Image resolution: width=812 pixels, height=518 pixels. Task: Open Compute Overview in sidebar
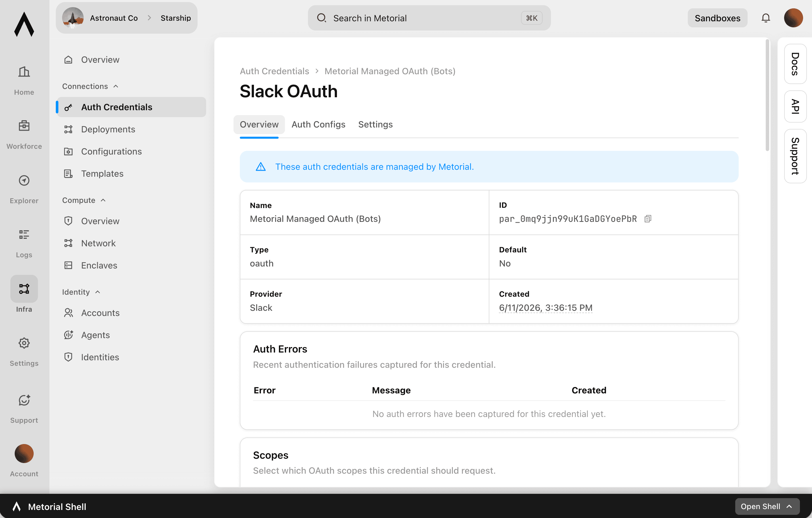coord(131,221)
